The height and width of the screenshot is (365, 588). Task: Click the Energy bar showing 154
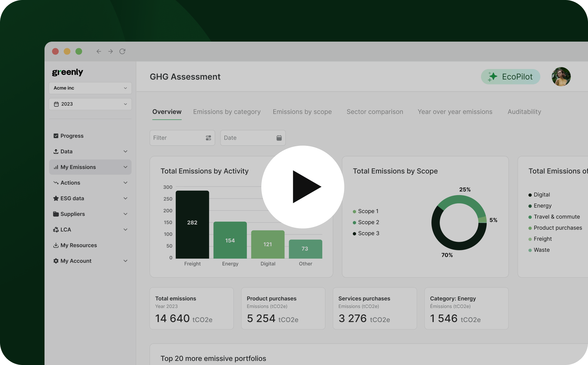pos(230,240)
